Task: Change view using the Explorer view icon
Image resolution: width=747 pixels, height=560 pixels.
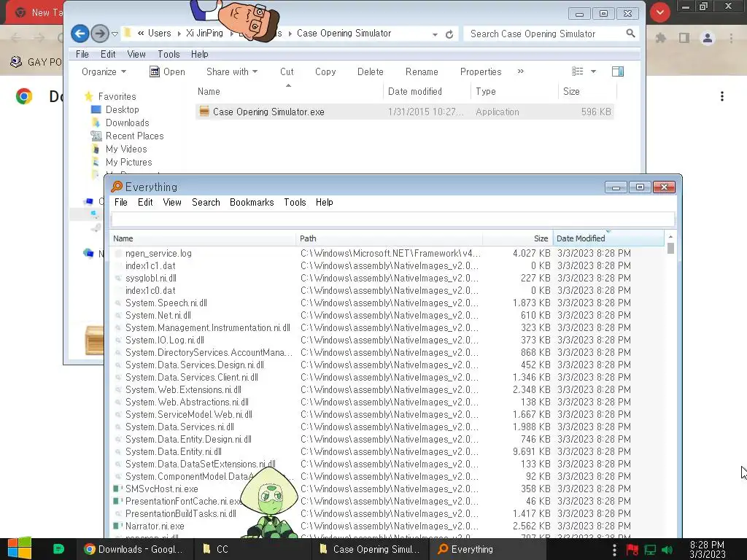Action: click(578, 71)
